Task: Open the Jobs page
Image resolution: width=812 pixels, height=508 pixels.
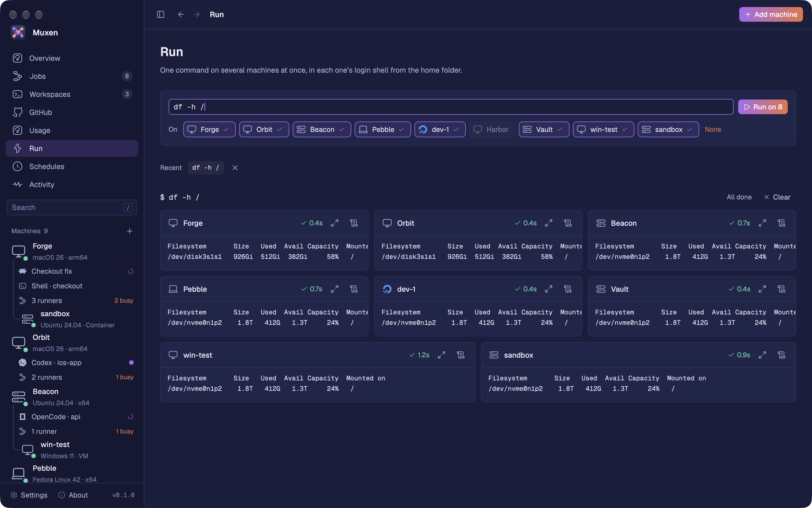Action: 72,76
